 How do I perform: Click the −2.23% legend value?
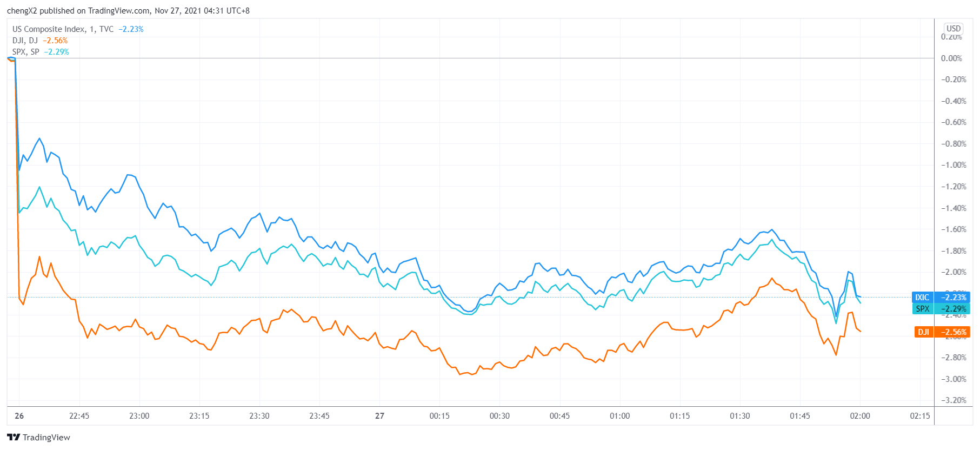click(x=131, y=29)
